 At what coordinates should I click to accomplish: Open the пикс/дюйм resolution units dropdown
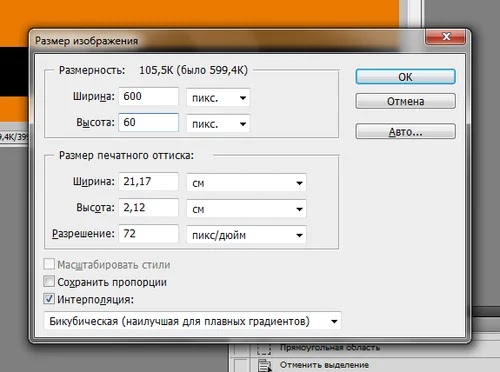pos(246,235)
